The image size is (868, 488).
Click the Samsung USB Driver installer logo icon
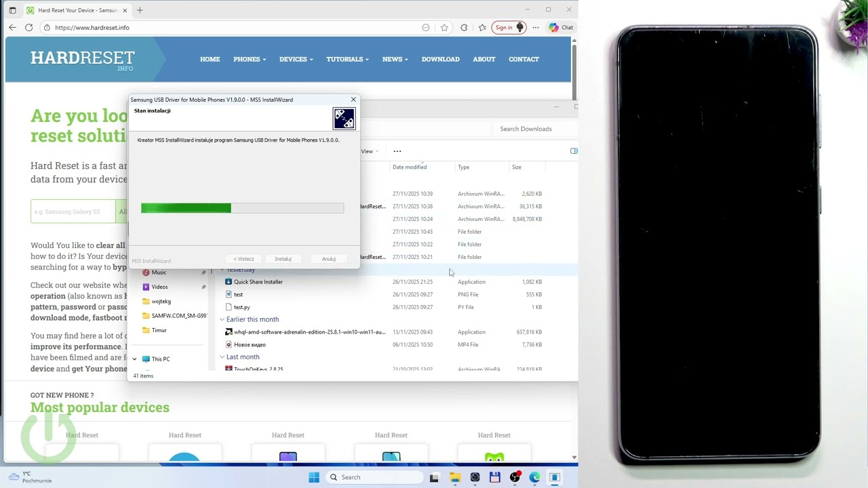(344, 119)
